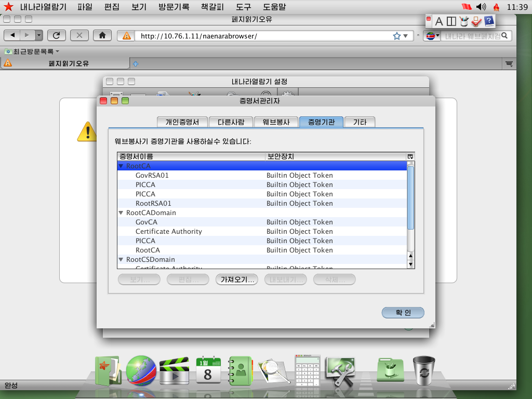Collapse the RootCA group in the certificate tree
Screen dimensions: 532x399
(x=121, y=166)
